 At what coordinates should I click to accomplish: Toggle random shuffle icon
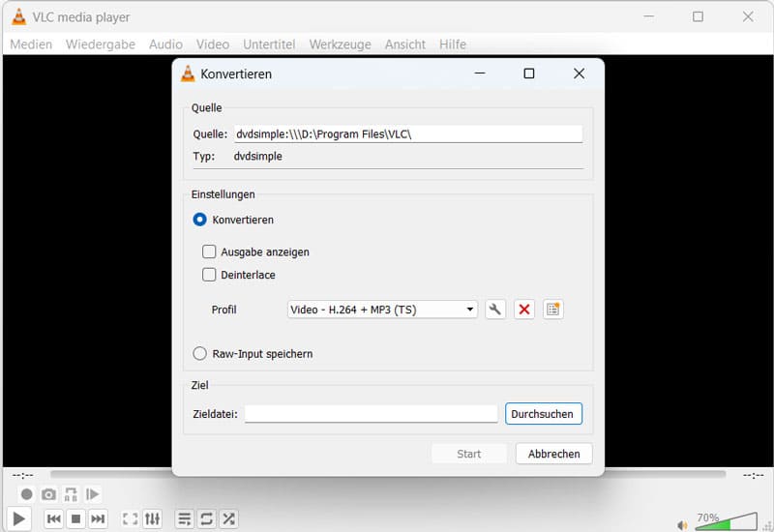[x=228, y=518]
